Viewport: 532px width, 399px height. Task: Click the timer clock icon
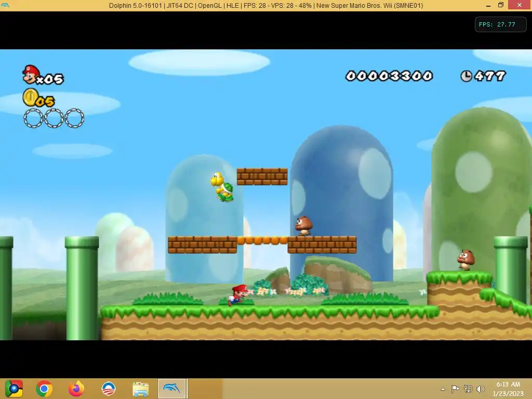466,76
